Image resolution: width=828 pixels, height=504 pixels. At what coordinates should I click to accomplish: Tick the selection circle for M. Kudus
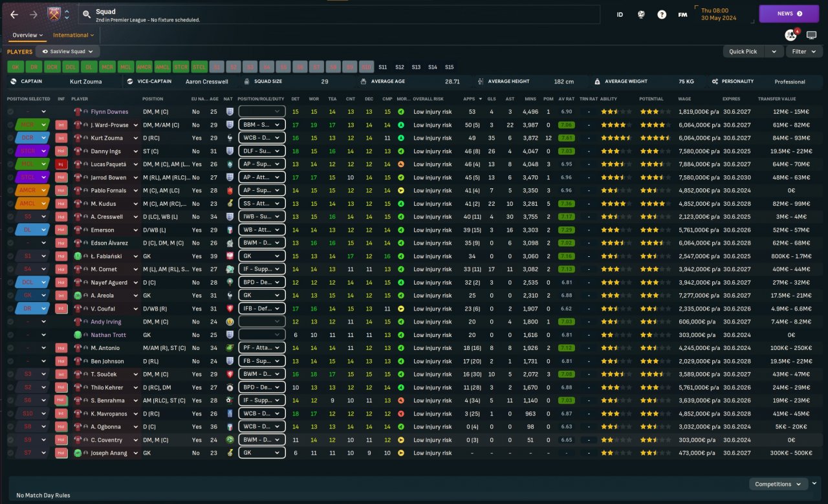(10, 204)
